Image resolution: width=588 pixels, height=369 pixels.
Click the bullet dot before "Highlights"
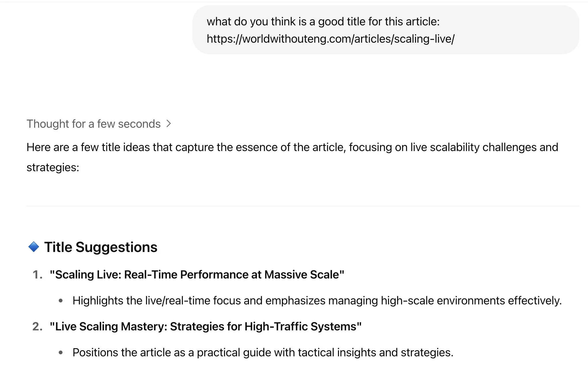tap(61, 301)
